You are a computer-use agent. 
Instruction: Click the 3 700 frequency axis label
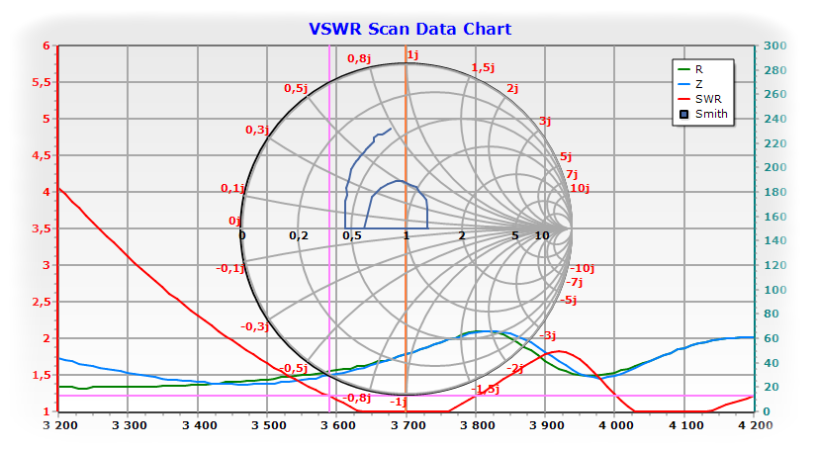coord(406,425)
